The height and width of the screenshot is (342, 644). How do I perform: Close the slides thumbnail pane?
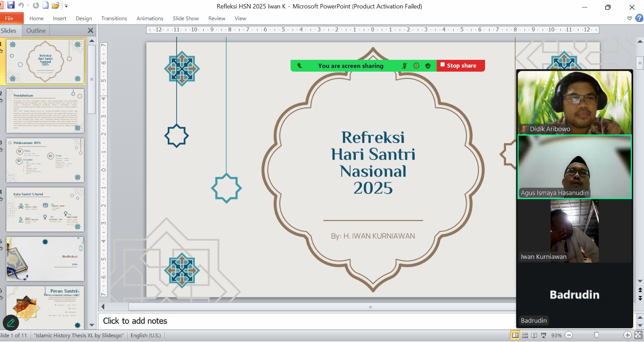pyautogui.click(x=91, y=30)
